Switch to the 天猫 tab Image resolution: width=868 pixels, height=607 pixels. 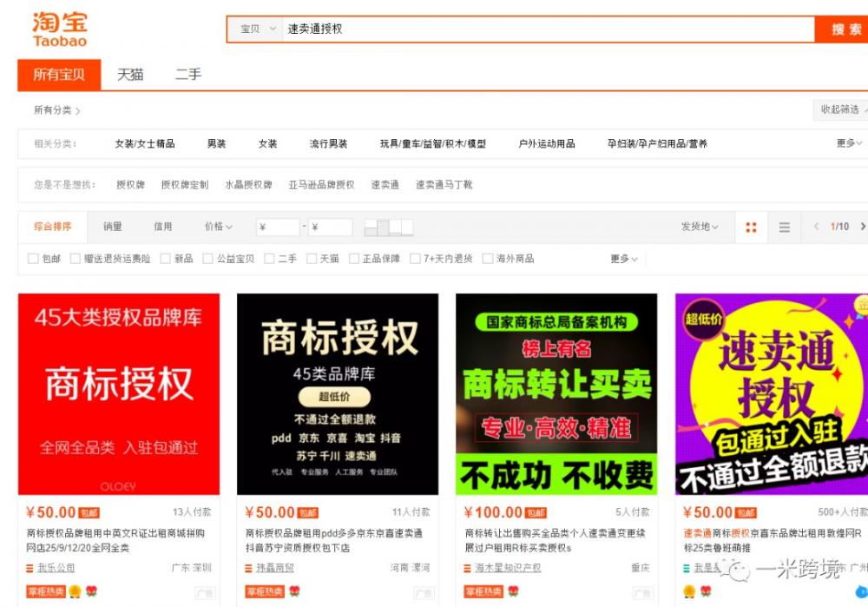[x=130, y=75]
